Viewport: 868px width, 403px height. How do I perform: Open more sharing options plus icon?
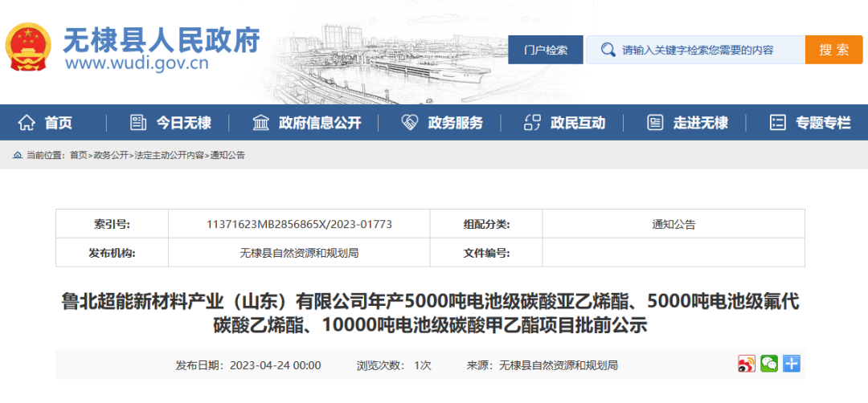792,364
